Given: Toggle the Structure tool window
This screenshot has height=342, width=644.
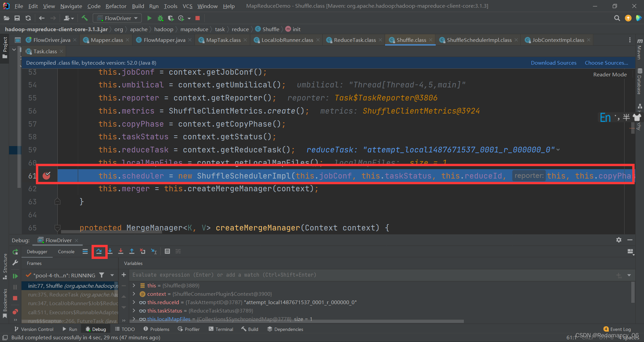Looking at the screenshot, I should (5, 266).
